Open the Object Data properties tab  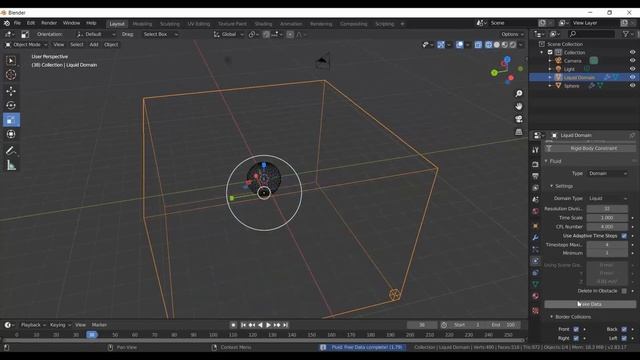click(x=536, y=284)
